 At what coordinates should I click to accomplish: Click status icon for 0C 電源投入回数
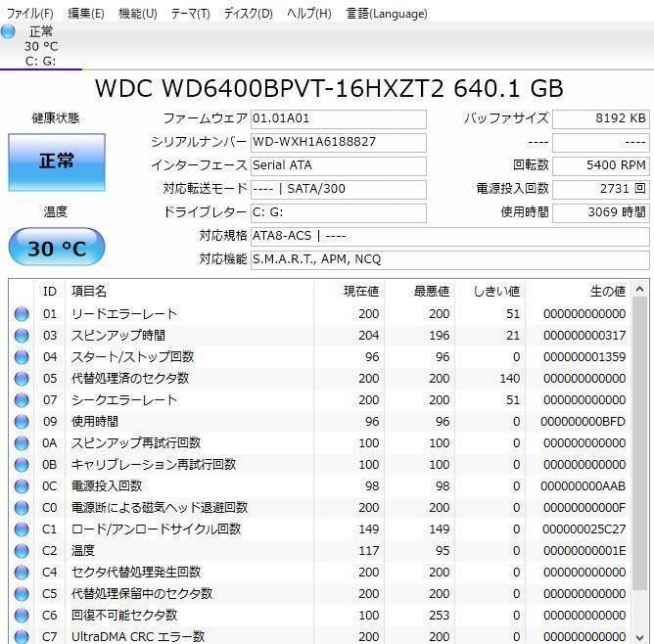coord(22,486)
